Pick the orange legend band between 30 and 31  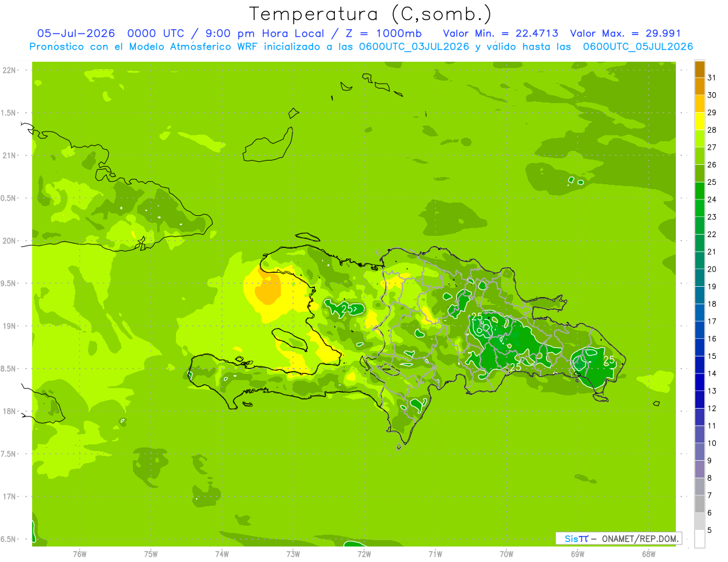tap(699, 87)
